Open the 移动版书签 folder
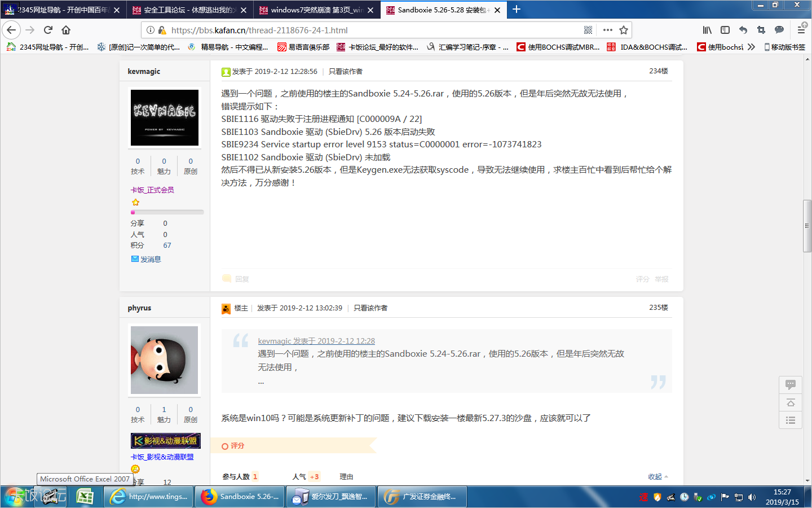Screen dimensions: 812x508 point(784,47)
